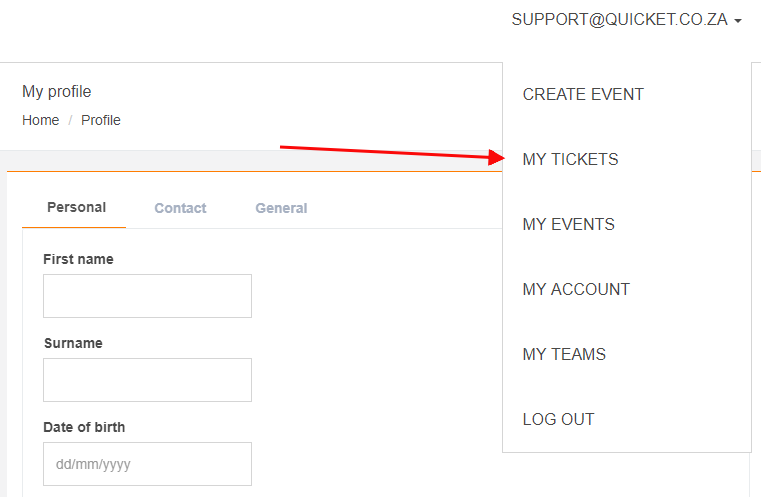Open the SUPPORT@QUICKET.CO.ZA account dropdown
761x497 pixels.
[x=620, y=19]
